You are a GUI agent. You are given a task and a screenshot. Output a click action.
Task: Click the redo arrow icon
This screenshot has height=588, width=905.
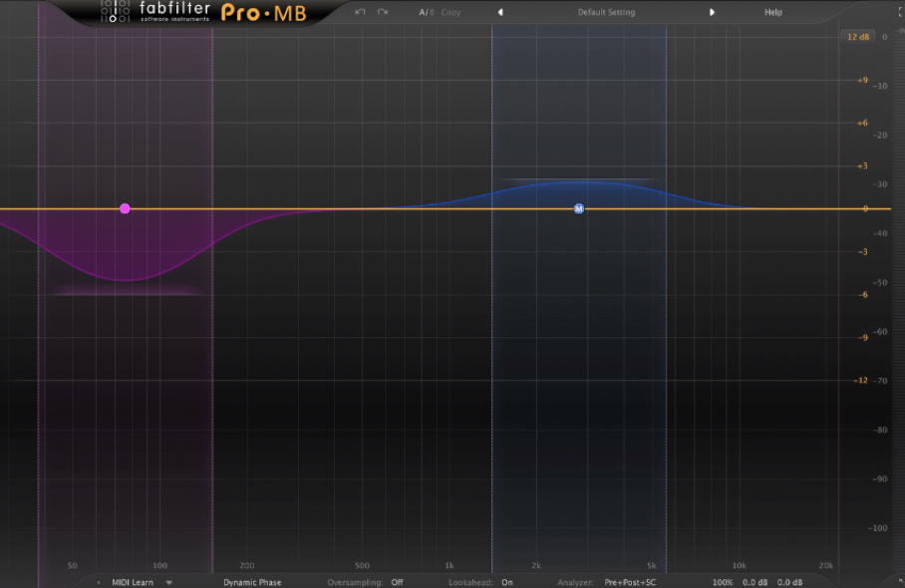(382, 12)
